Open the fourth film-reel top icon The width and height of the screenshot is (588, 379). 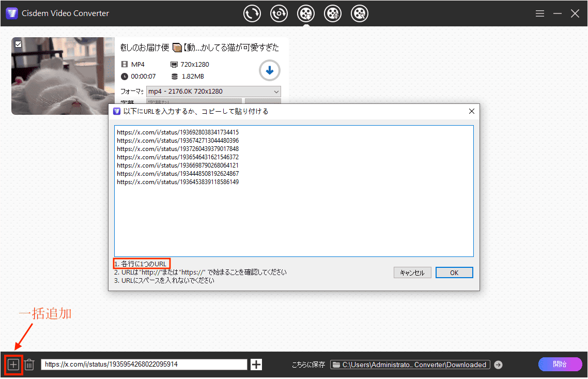333,14
